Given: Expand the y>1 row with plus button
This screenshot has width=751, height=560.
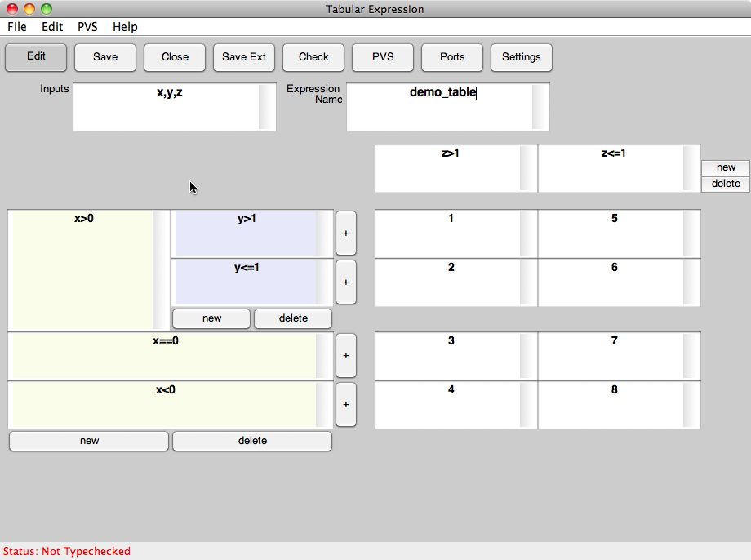Looking at the screenshot, I should point(345,233).
